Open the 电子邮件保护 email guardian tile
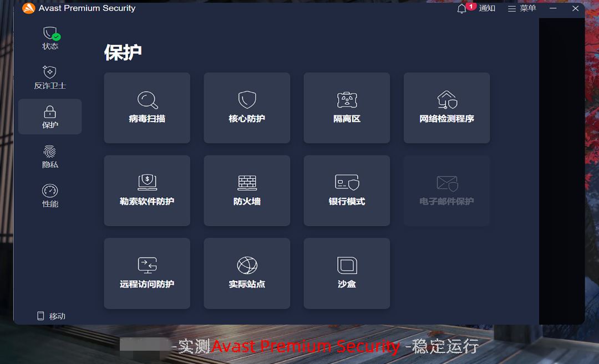Viewport: 599px width, 364px height. (446, 191)
